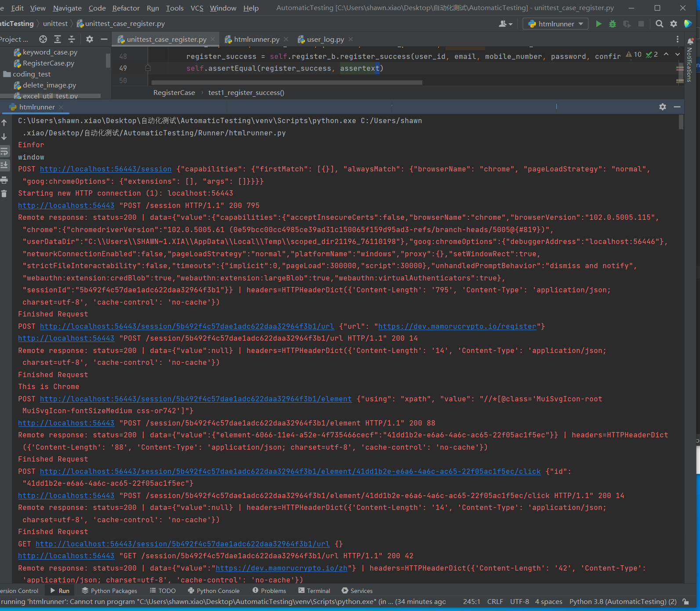700x611 pixels.
Task: Run the htmlrunner configuration with green play
Action: point(598,24)
